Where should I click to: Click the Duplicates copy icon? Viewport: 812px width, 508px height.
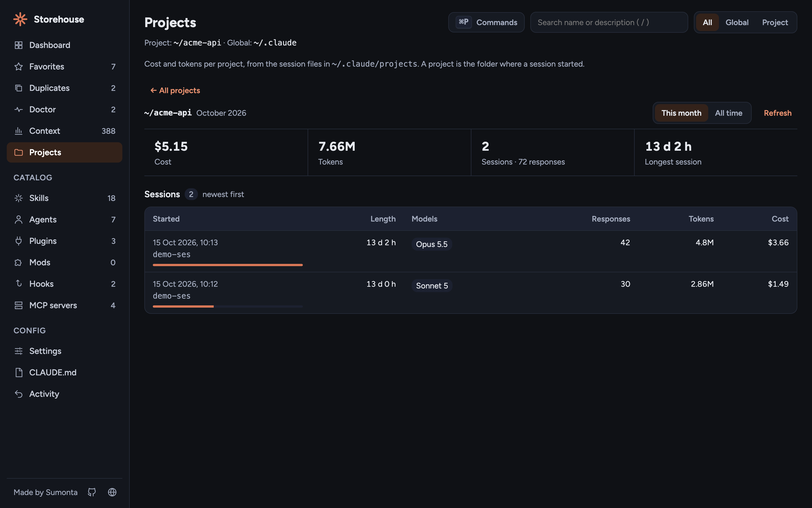18,88
